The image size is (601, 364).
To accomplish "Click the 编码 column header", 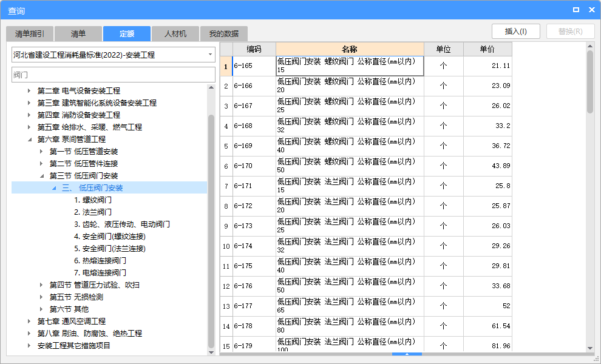I will coord(254,49).
